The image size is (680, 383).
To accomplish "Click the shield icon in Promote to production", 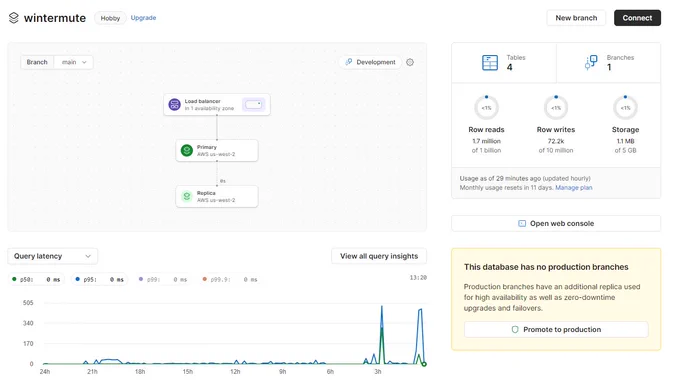I will 515,330.
